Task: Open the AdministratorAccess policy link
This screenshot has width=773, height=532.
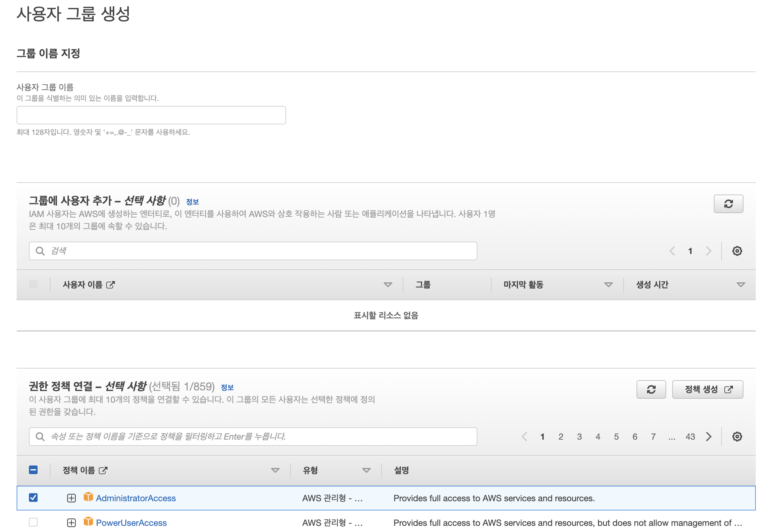Action: (136, 498)
